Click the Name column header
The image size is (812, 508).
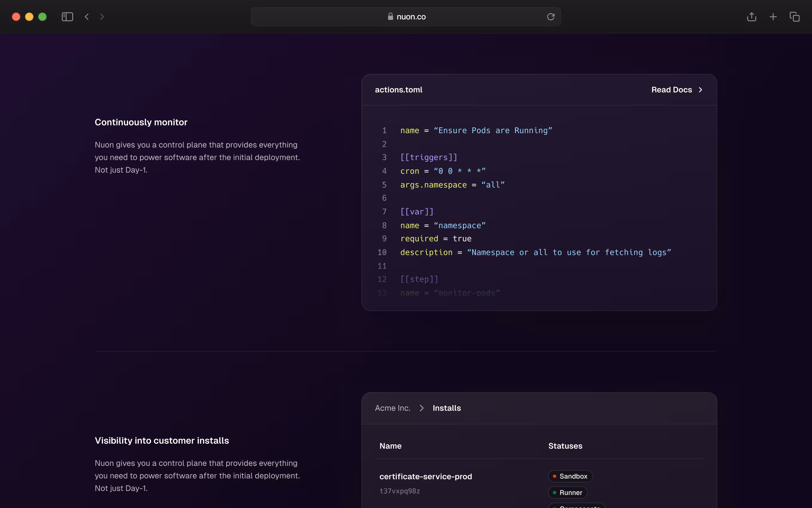[390, 446]
